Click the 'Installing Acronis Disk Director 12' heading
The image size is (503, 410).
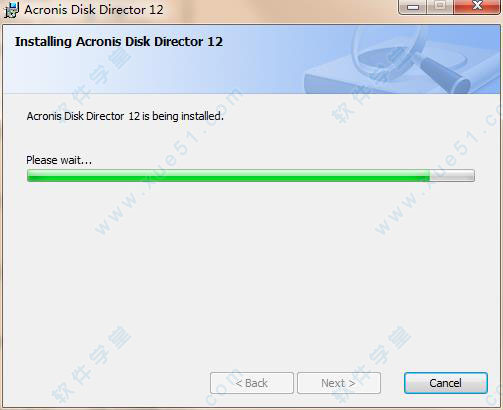click(119, 42)
